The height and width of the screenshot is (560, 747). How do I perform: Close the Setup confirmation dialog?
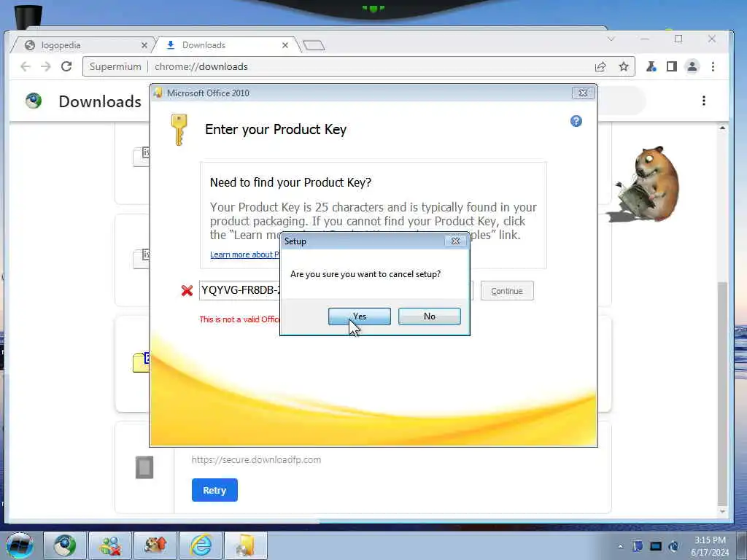coord(455,241)
